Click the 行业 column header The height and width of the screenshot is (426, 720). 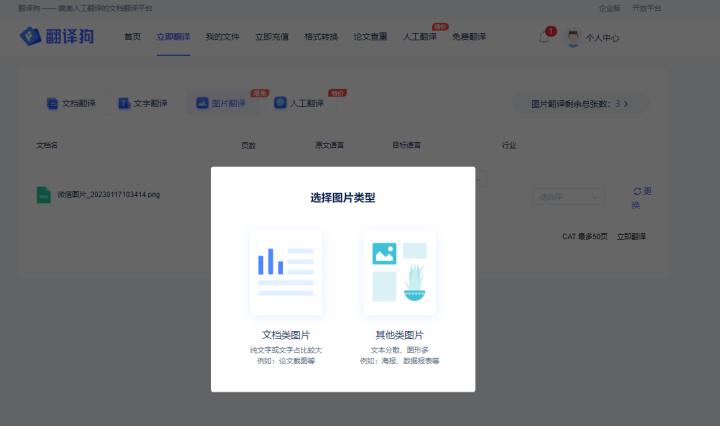coord(509,145)
